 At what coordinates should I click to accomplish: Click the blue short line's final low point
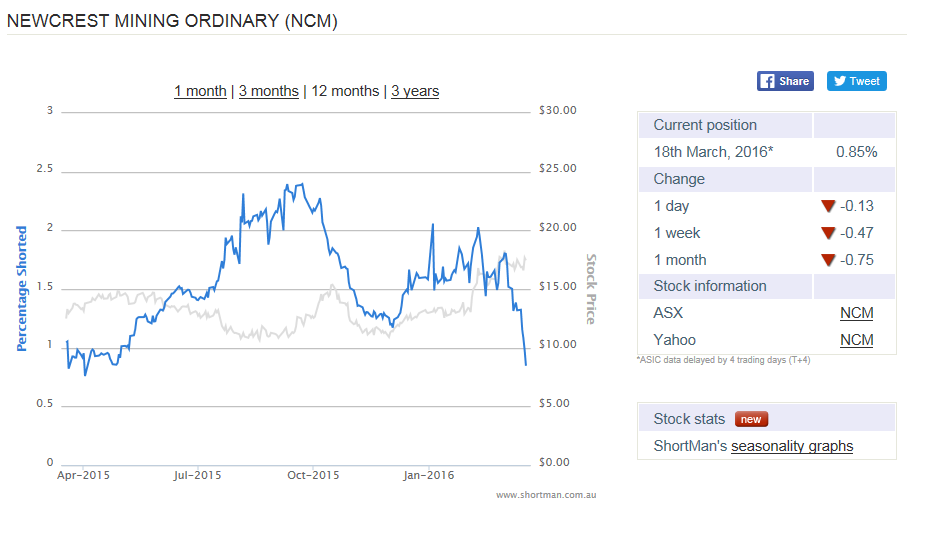tap(526, 365)
